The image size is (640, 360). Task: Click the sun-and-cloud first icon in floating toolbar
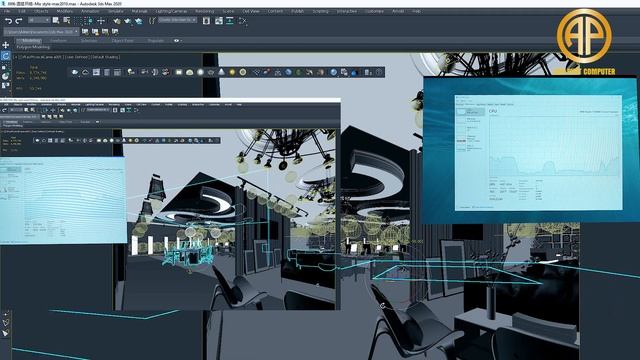pyautogui.click(x=75, y=72)
